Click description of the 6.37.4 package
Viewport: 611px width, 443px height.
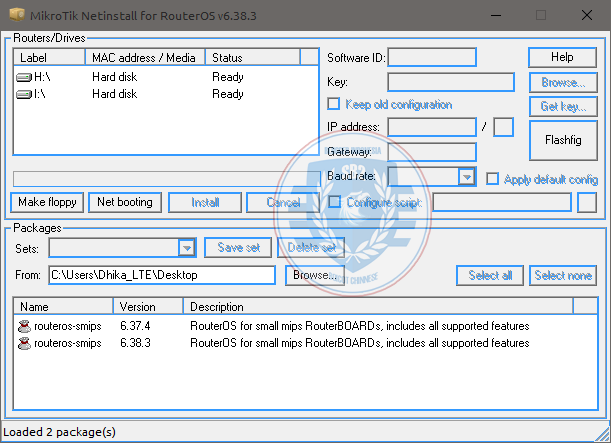[360, 326]
